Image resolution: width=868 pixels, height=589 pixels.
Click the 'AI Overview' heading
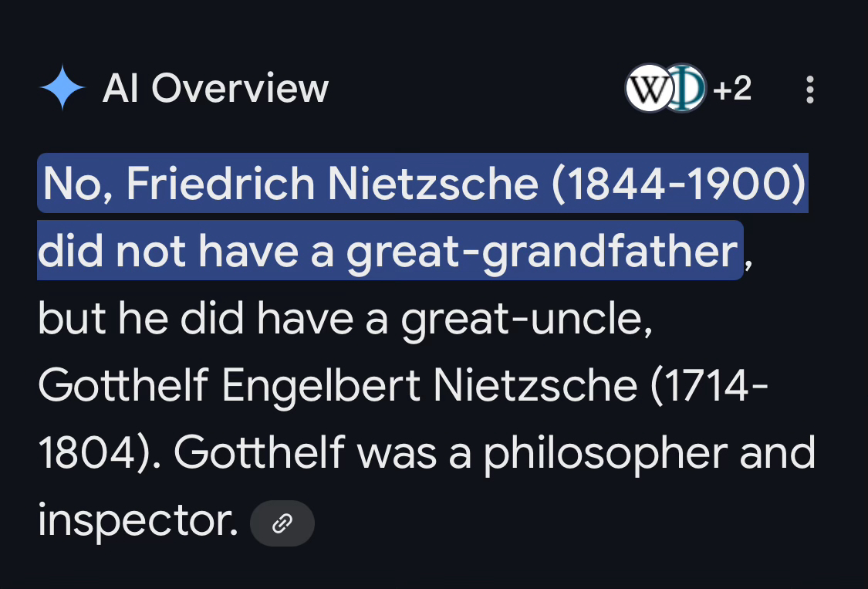(215, 89)
